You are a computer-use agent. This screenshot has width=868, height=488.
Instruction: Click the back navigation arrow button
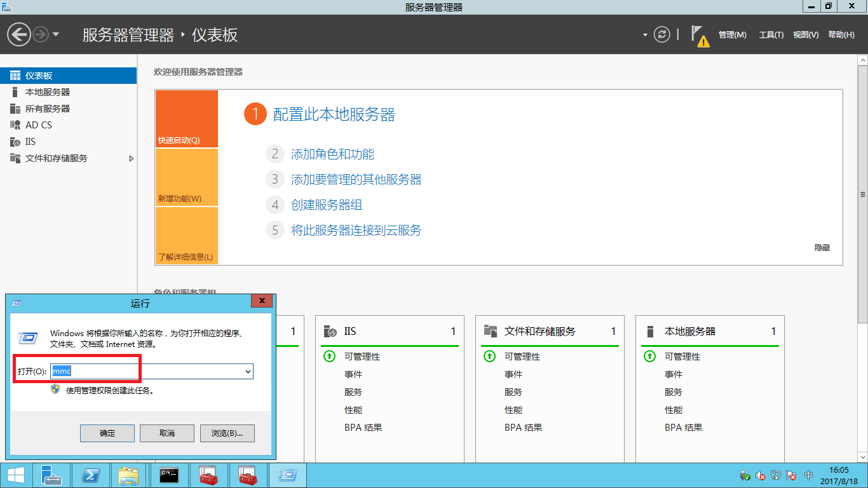(x=19, y=34)
